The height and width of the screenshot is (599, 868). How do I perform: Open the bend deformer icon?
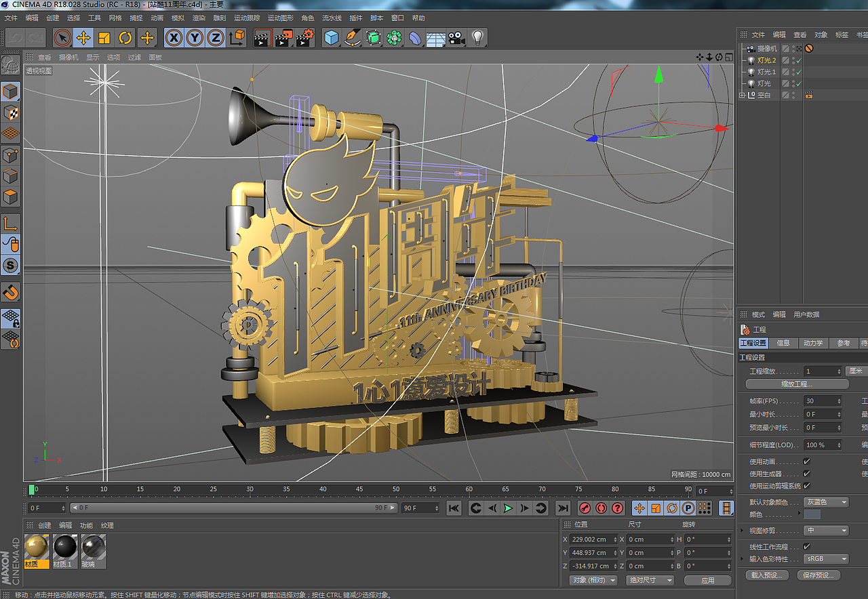(x=415, y=38)
